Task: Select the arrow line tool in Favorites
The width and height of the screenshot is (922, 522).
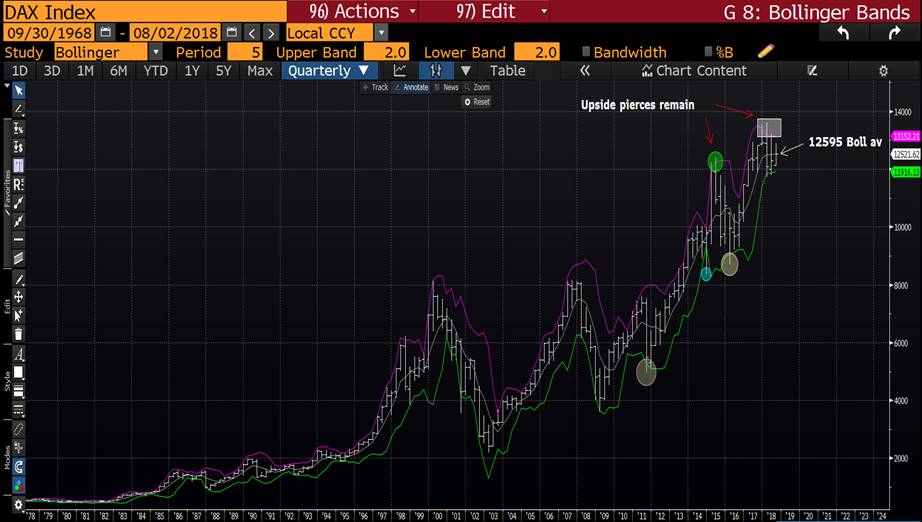Action: (19, 221)
